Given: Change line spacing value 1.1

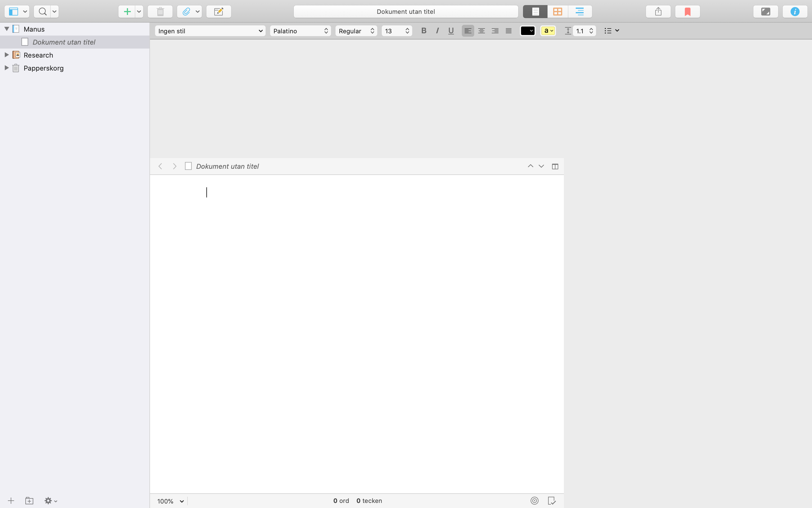Looking at the screenshot, I should [584, 31].
